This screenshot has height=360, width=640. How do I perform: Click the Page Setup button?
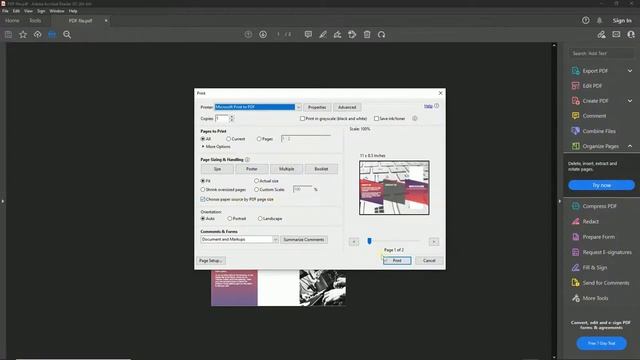click(x=211, y=260)
